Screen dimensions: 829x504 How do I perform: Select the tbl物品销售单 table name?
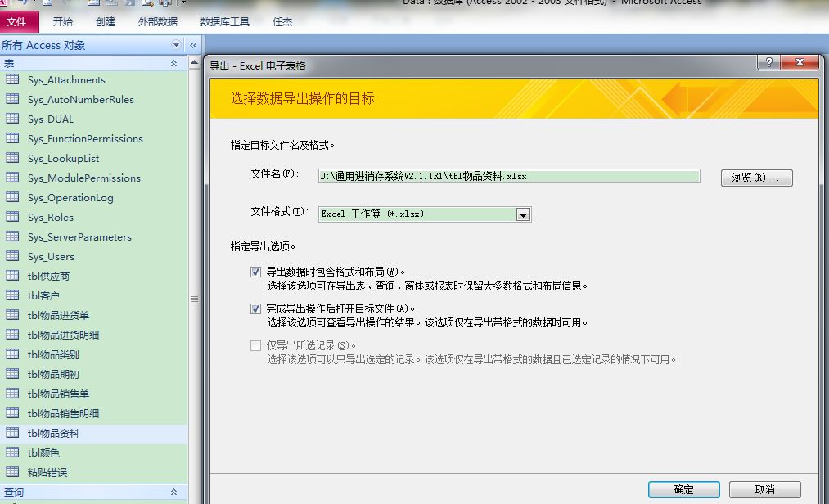[x=58, y=394]
